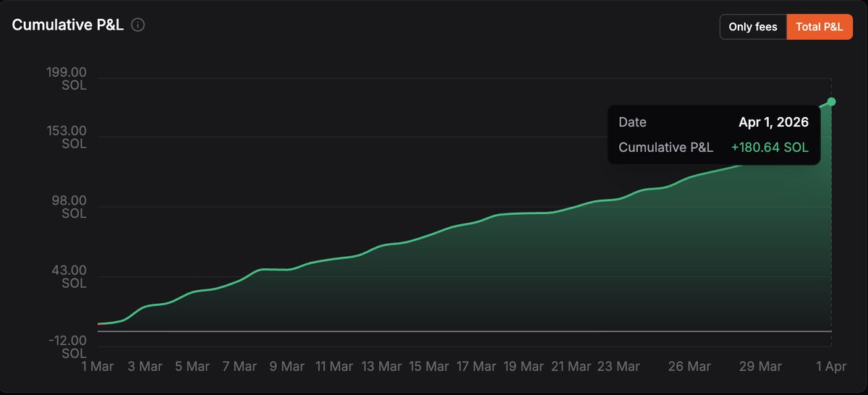Click the Cumulative P&L chart title
Viewport: 868px width, 395px height.
click(x=68, y=25)
